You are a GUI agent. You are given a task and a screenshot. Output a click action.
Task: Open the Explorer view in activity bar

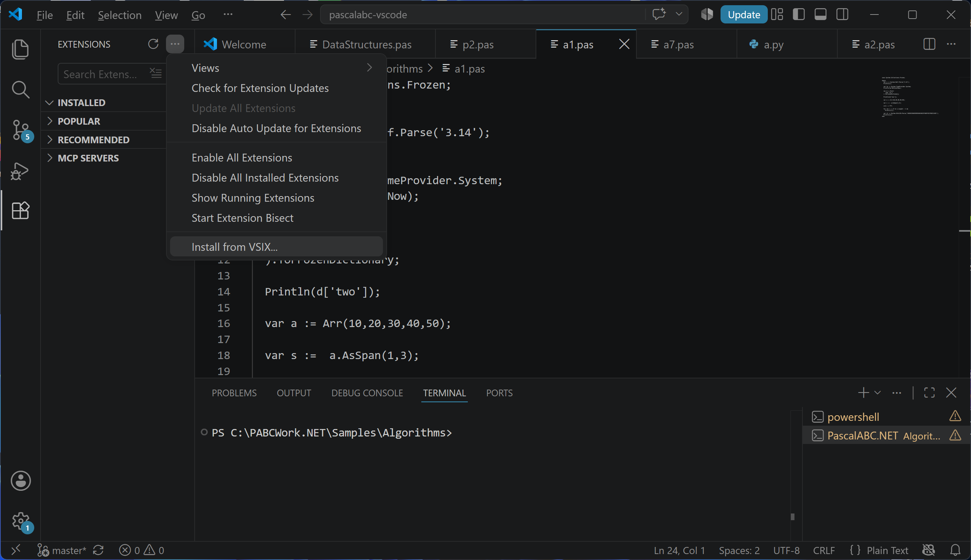[20, 49]
